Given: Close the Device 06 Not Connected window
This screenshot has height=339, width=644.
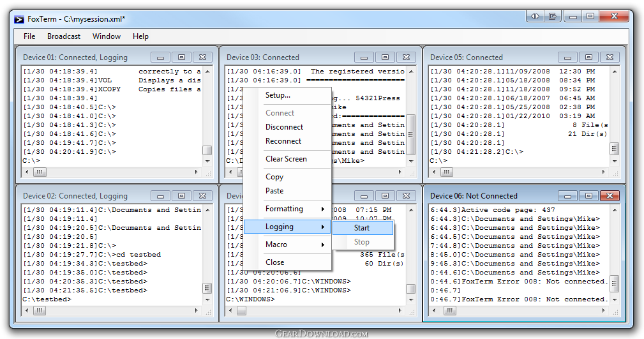Looking at the screenshot, I should click(x=610, y=196).
